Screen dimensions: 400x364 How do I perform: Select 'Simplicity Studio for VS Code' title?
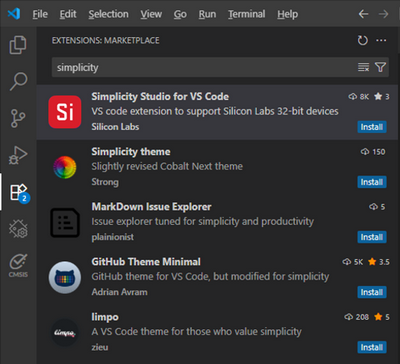pos(160,97)
